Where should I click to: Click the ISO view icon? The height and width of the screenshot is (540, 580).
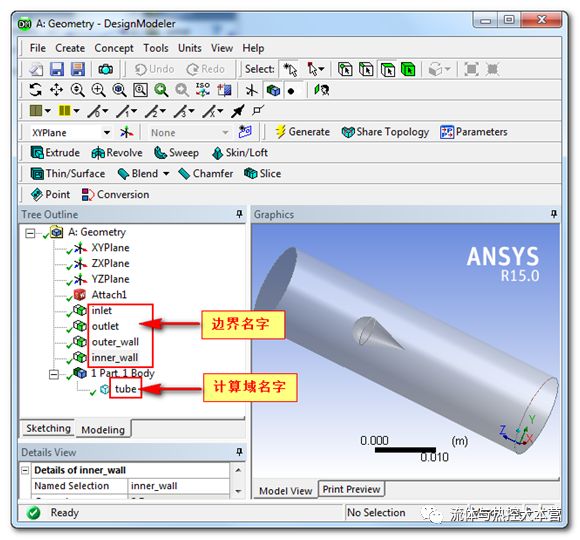203,90
